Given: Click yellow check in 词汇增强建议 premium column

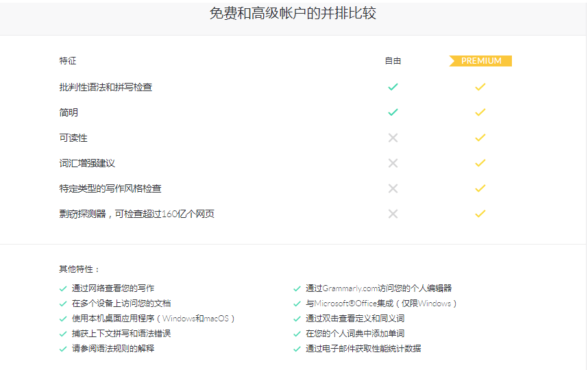Looking at the screenshot, I should tap(480, 163).
